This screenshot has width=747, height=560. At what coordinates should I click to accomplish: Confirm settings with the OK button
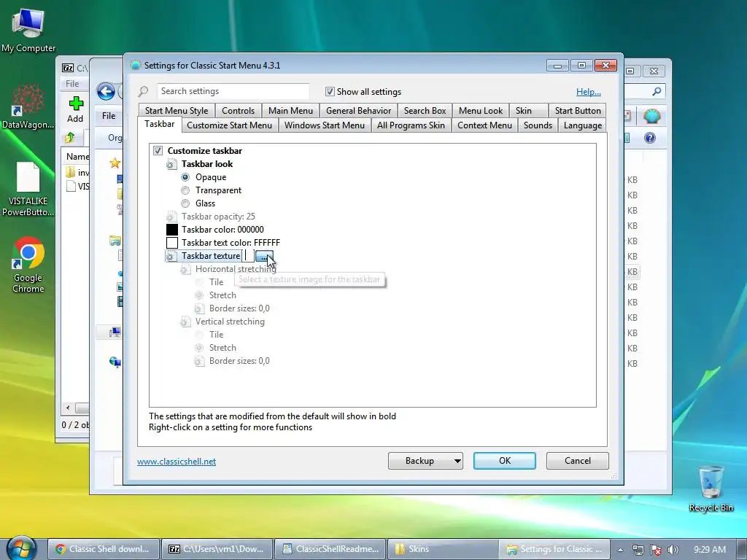[505, 461]
